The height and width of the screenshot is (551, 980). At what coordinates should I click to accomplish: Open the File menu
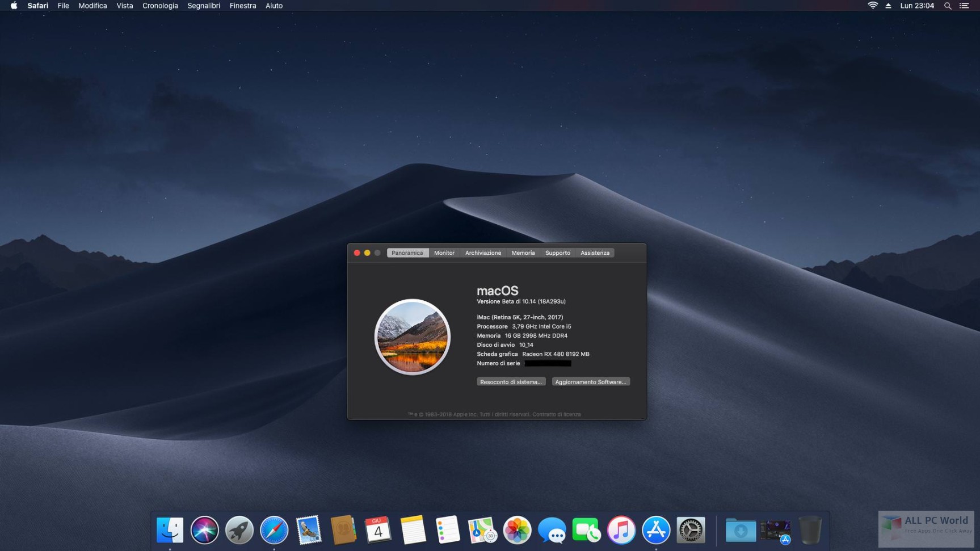point(64,6)
